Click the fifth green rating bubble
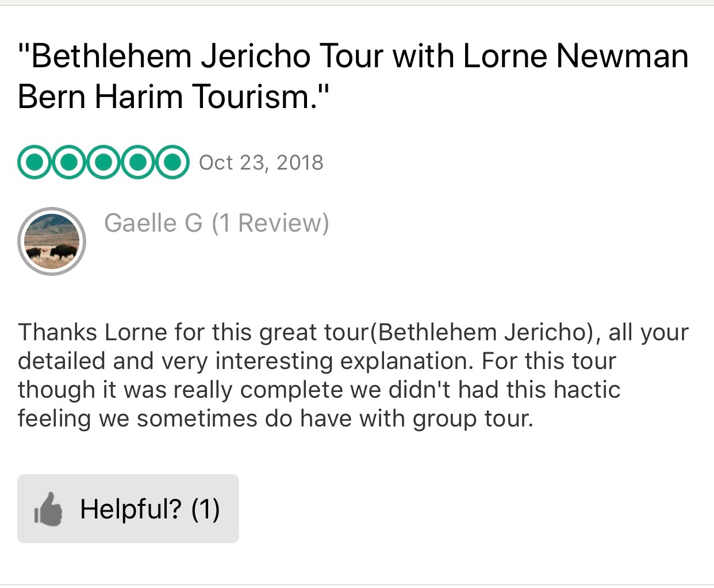 (171, 163)
